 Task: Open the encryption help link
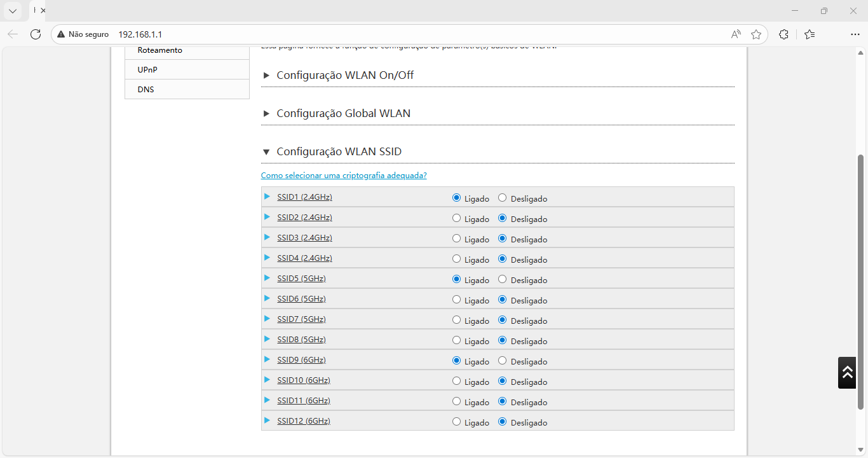pos(343,175)
